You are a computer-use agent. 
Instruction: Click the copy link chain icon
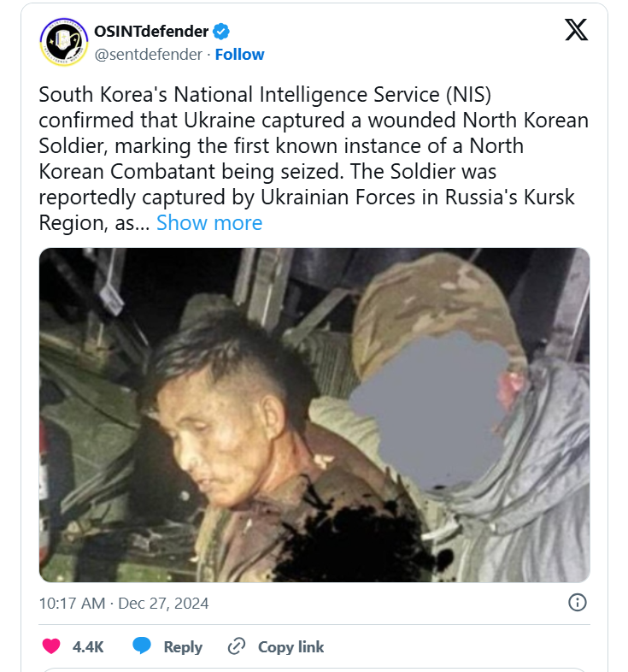(237, 646)
